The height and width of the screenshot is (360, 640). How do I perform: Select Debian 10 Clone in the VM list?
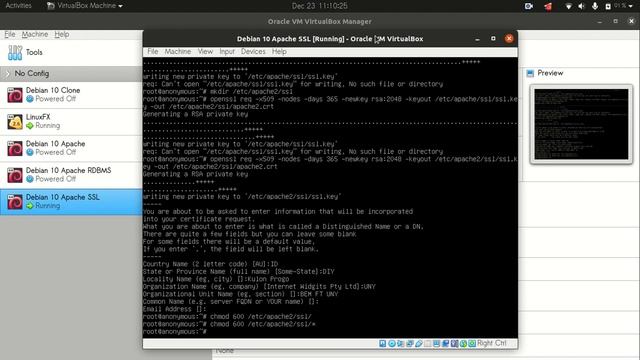coord(71,95)
